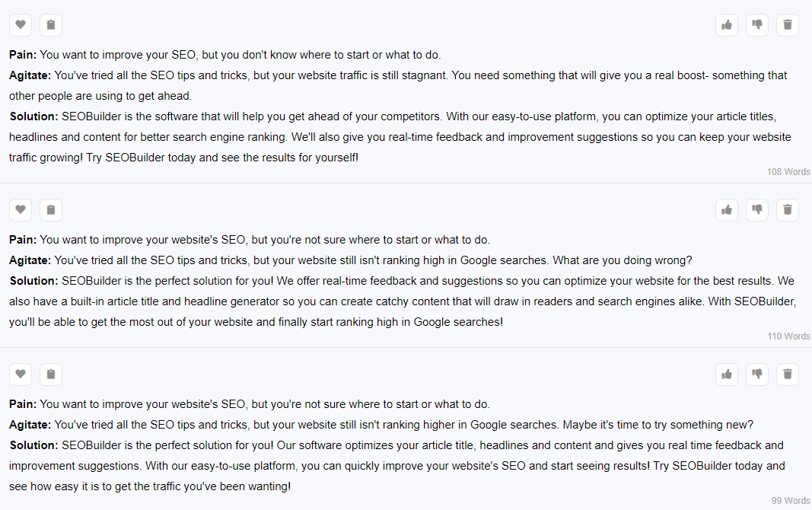Favorite the 110-word result
The image size is (812, 510).
[21, 209]
